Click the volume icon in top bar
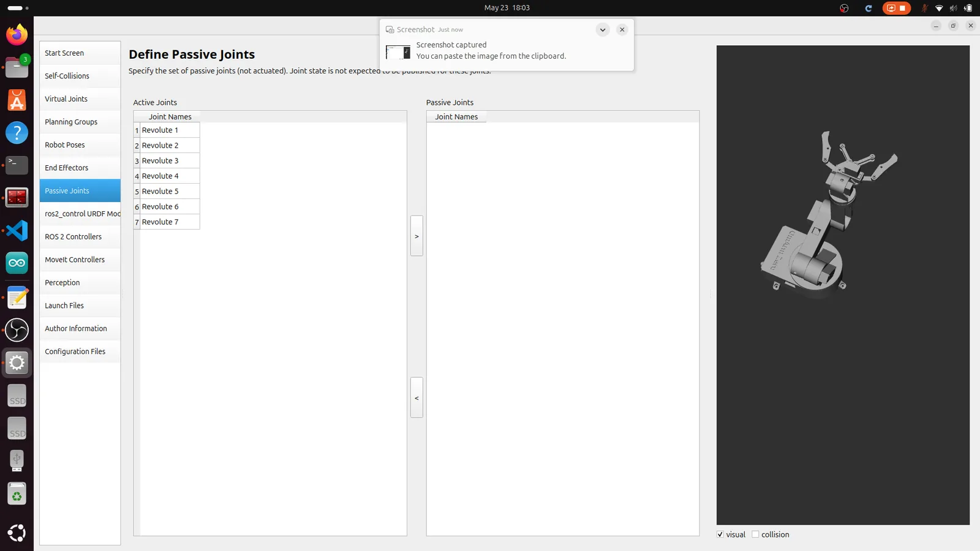This screenshot has width=980, height=551. [953, 8]
